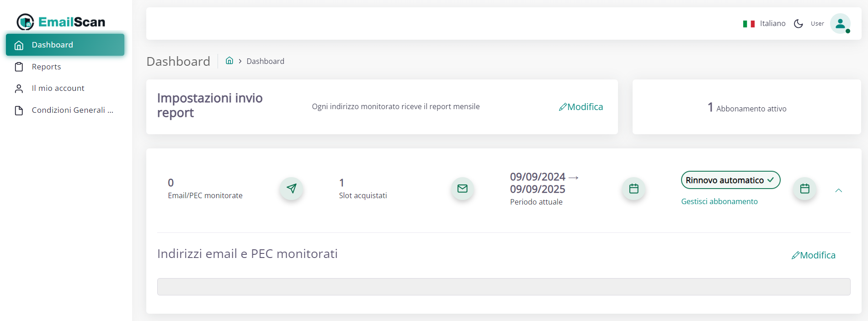The width and height of the screenshot is (868, 321).
Task: Open Dashboard in the sidebar
Action: (x=65, y=45)
